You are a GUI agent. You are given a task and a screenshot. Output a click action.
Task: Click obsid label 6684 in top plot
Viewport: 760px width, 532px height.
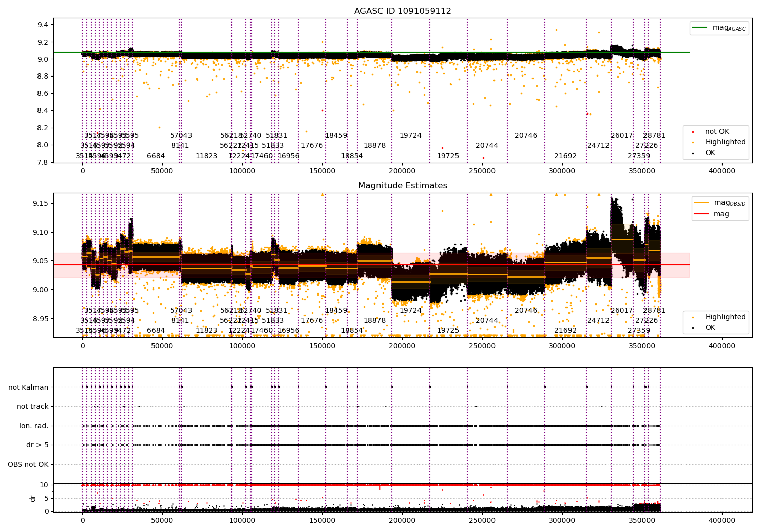(x=156, y=156)
